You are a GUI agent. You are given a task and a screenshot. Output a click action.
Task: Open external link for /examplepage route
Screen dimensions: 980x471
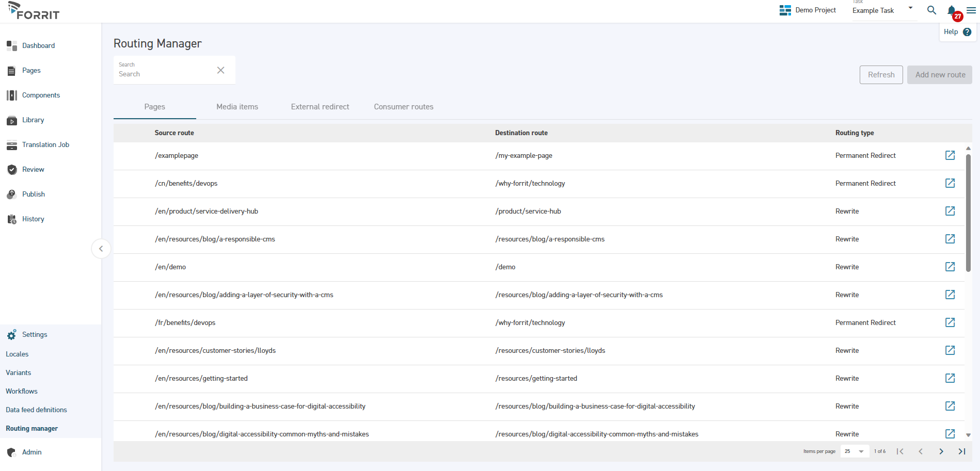(x=951, y=155)
